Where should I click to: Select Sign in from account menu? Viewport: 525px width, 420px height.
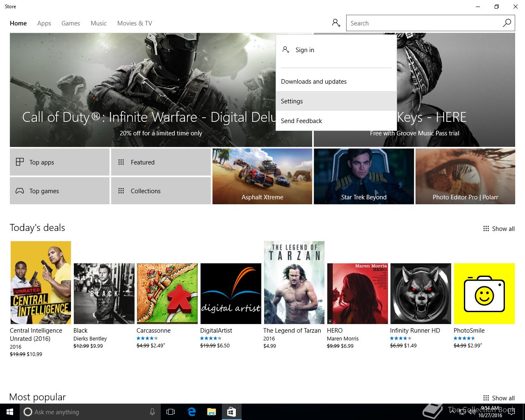336,50
